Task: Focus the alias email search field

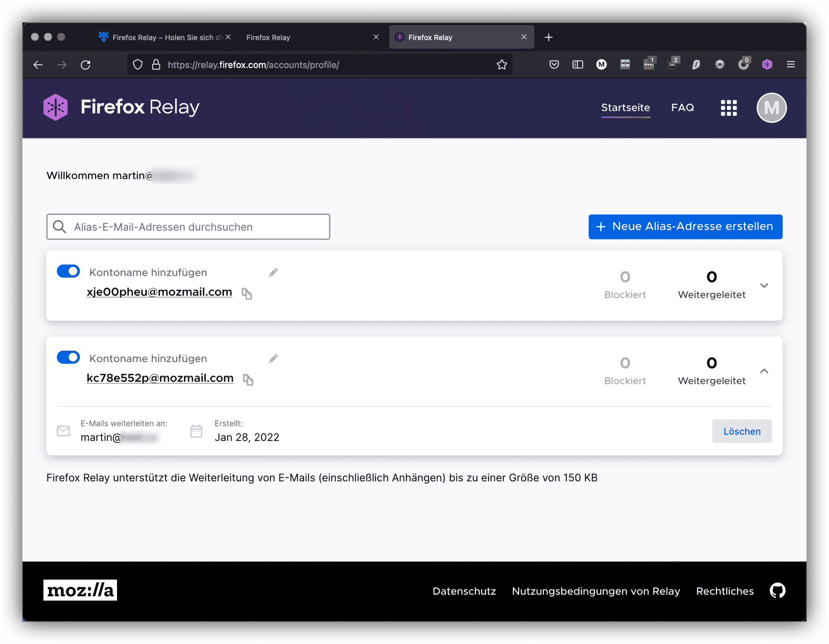Action: point(188,227)
